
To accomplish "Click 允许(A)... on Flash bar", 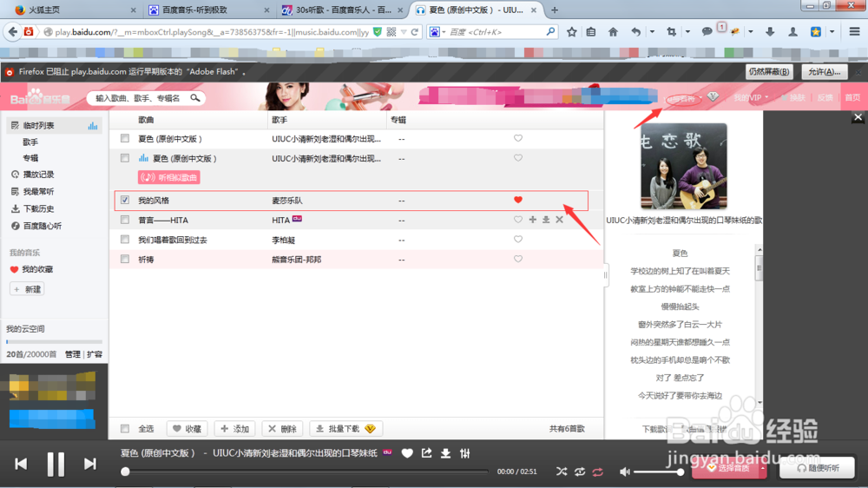I will 825,72.
